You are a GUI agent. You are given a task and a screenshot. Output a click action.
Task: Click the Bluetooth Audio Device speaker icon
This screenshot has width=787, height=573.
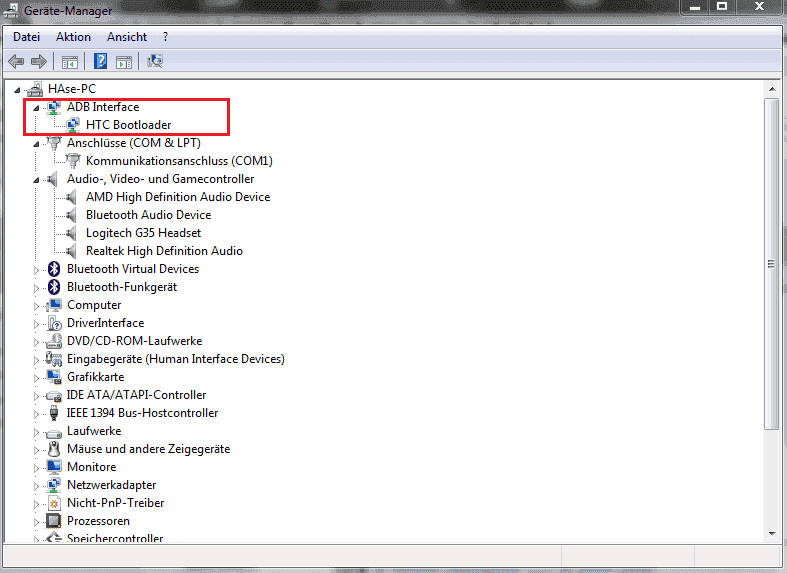tap(72, 215)
